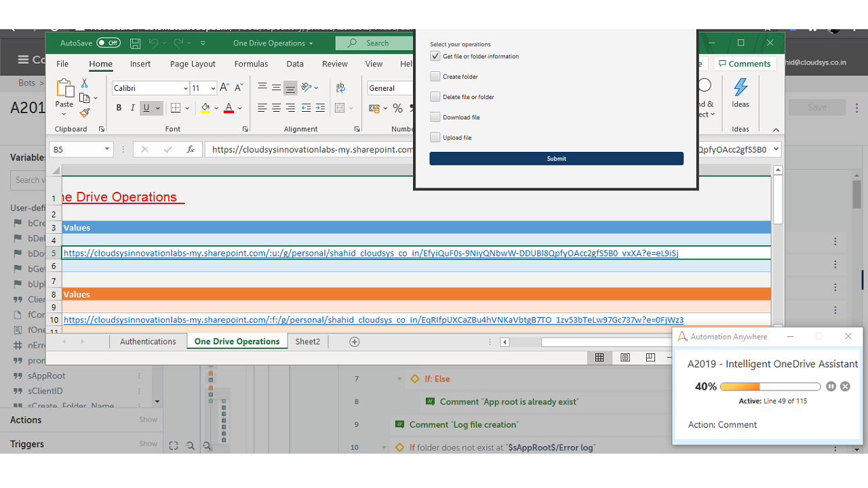This screenshot has height=488, width=868.
Task: Uncheck Get file or folder information
Action: click(435, 56)
